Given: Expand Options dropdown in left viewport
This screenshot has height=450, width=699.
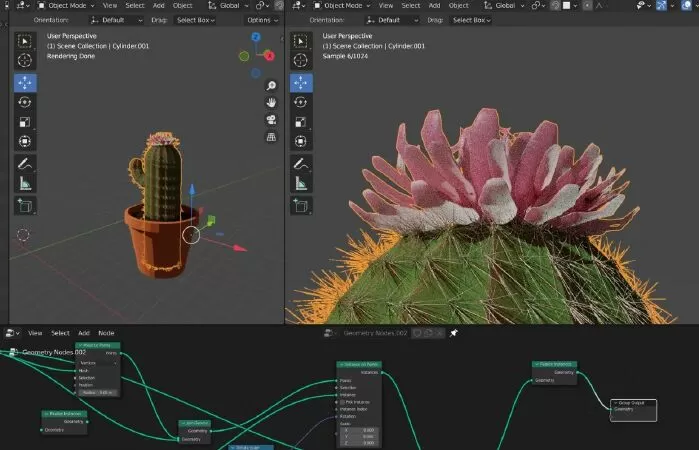Looking at the screenshot, I should point(263,20).
